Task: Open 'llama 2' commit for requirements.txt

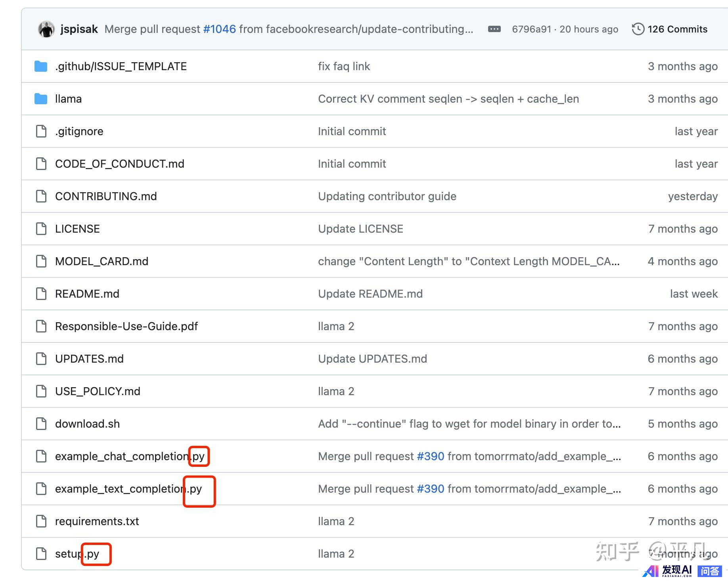Action: coord(336,521)
